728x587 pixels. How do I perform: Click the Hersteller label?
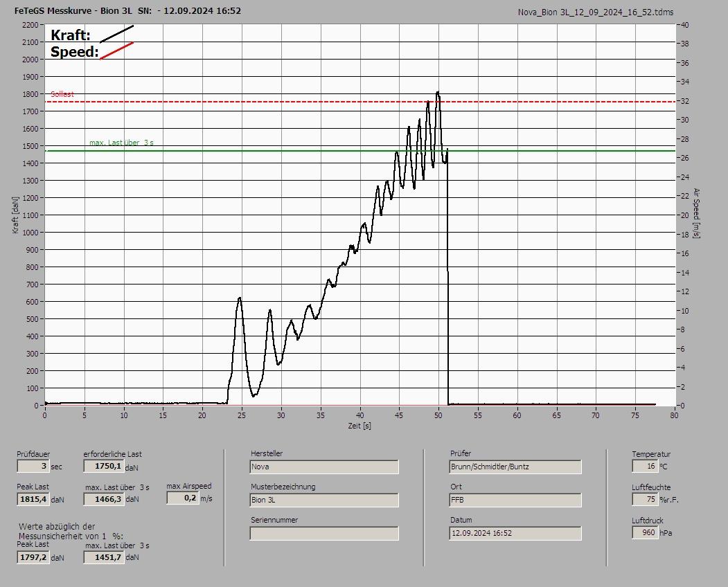[x=267, y=453]
